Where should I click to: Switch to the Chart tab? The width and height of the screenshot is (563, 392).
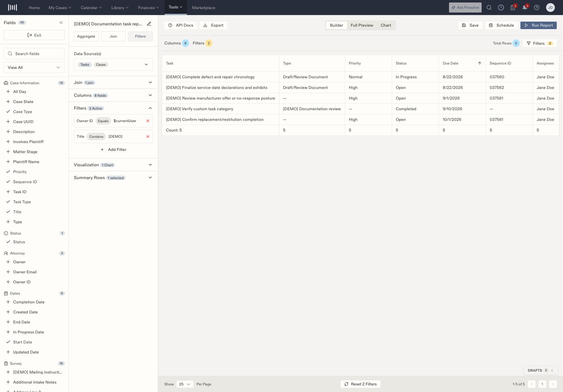(386, 25)
